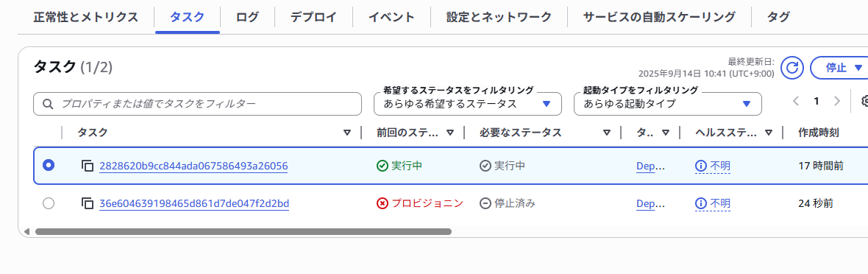Open task link 36e604639198465d861d7de047f2d2bd
The width and height of the screenshot is (868, 274).
click(194, 204)
